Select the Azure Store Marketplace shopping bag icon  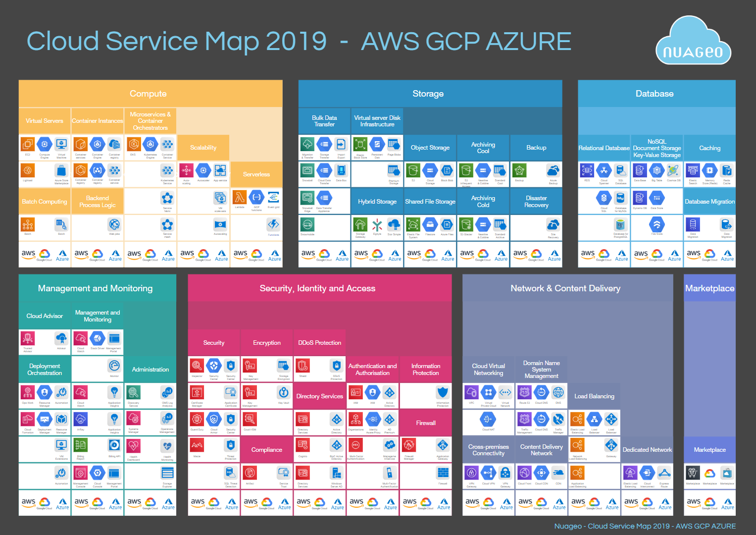click(61, 171)
